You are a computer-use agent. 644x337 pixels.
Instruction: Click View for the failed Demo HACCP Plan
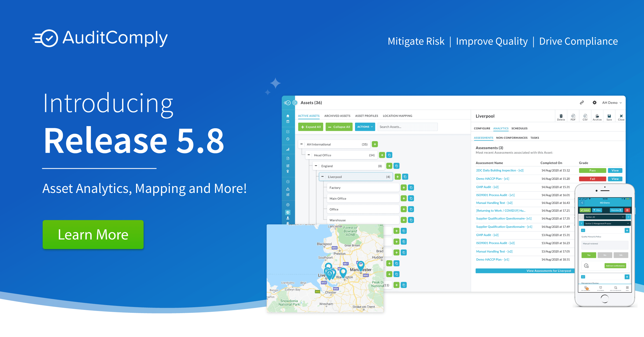615,179
